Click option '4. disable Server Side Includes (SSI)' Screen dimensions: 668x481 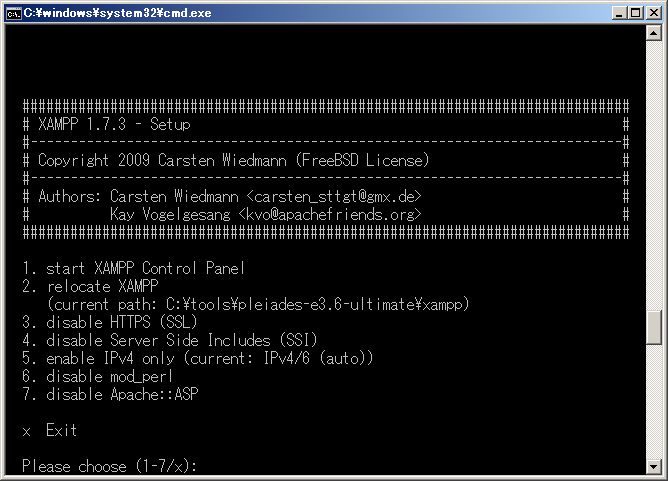(170, 340)
